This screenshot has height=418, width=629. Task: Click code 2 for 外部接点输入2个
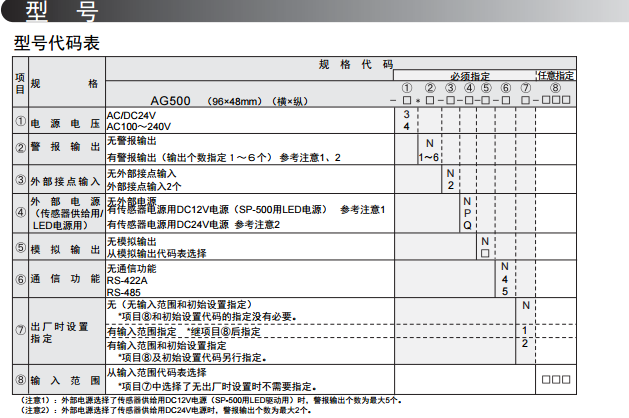450,185
